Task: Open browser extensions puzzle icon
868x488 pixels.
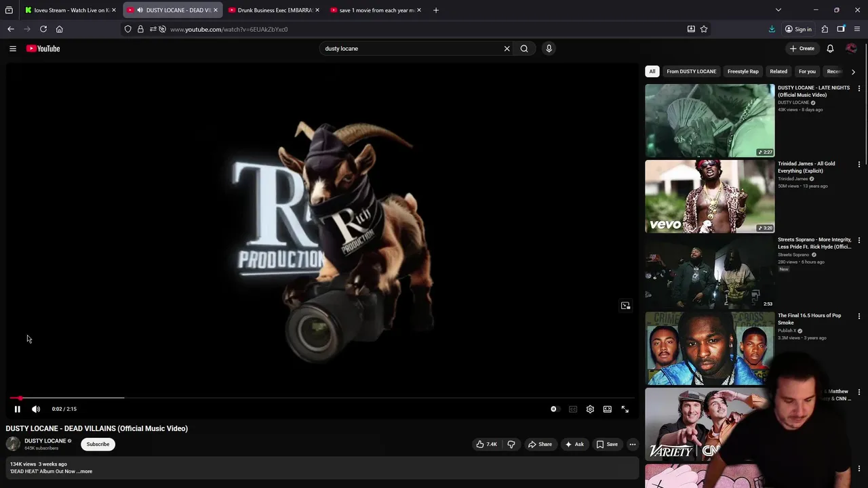Action: pyautogui.click(x=825, y=29)
